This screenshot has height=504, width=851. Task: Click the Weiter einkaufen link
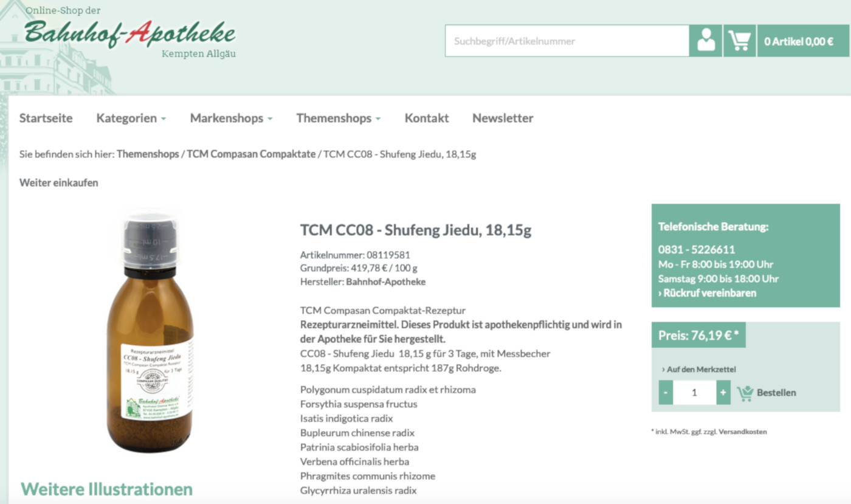pyautogui.click(x=59, y=182)
